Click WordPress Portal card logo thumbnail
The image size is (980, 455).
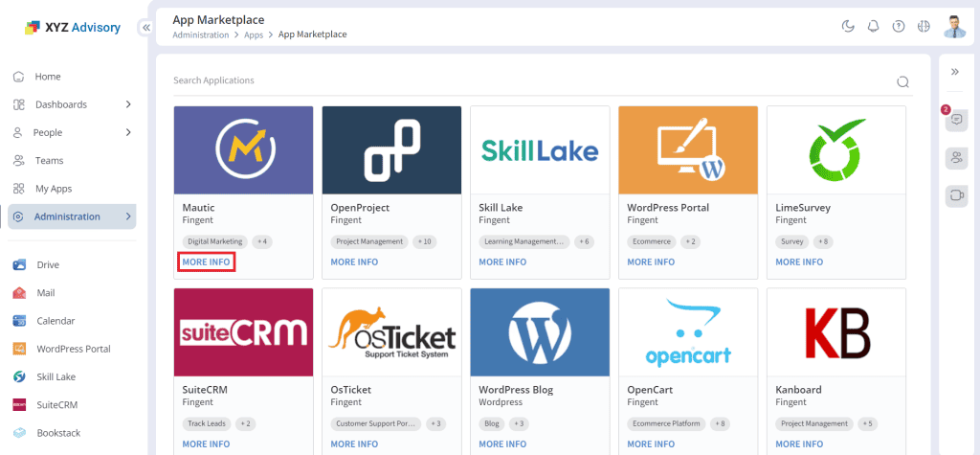click(688, 150)
